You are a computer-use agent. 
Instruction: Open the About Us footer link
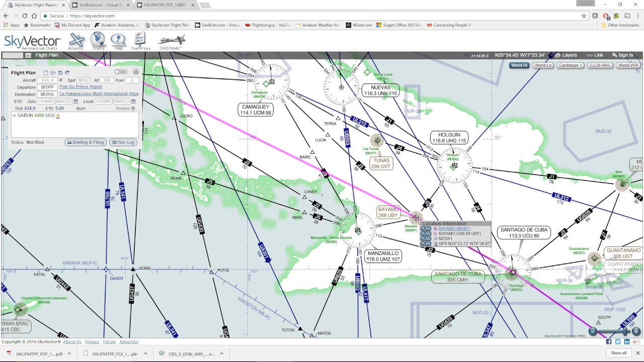pos(72,342)
